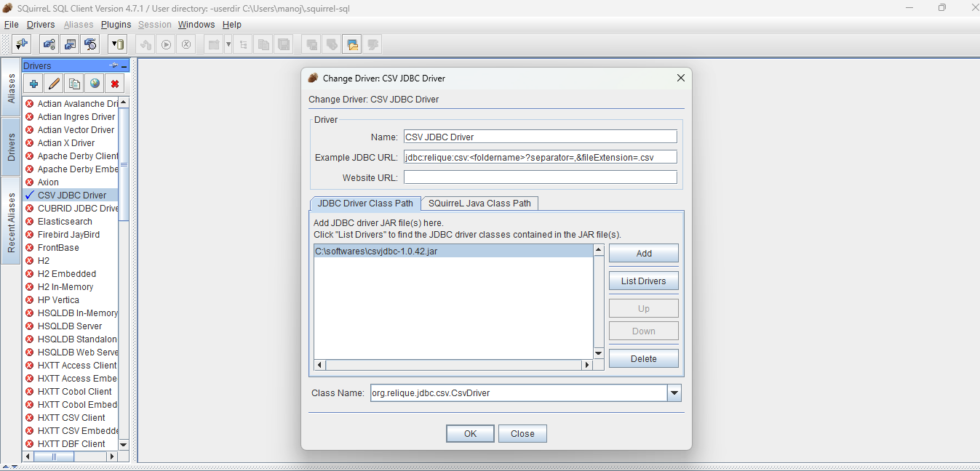The height and width of the screenshot is (471, 980).
Task: Click the List Drivers button
Action: [x=644, y=281]
